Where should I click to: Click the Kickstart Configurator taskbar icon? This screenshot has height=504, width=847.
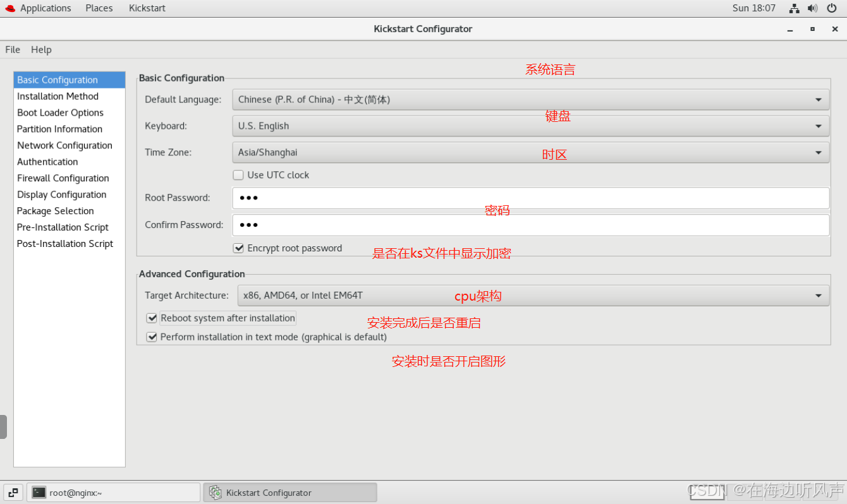[x=216, y=493]
